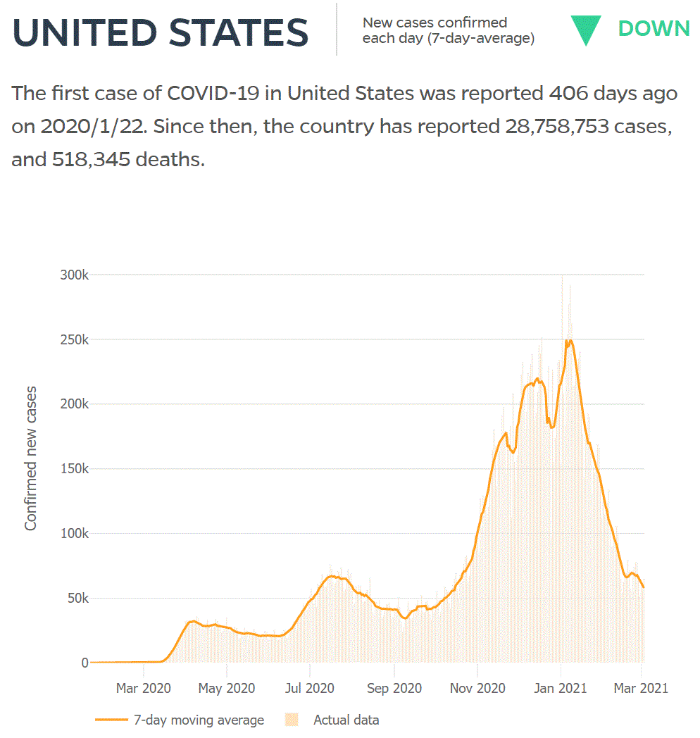Select the Jul 2020 axis label
700x738 pixels.
pyautogui.click(x=309, y=688)
